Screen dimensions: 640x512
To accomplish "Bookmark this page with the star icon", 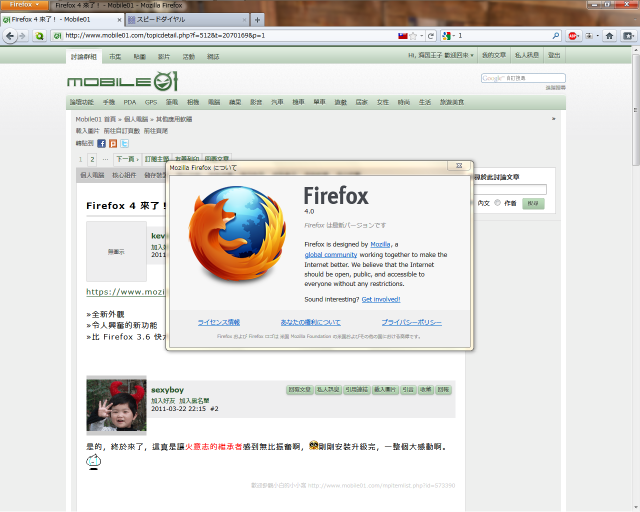I will point(413,36).
